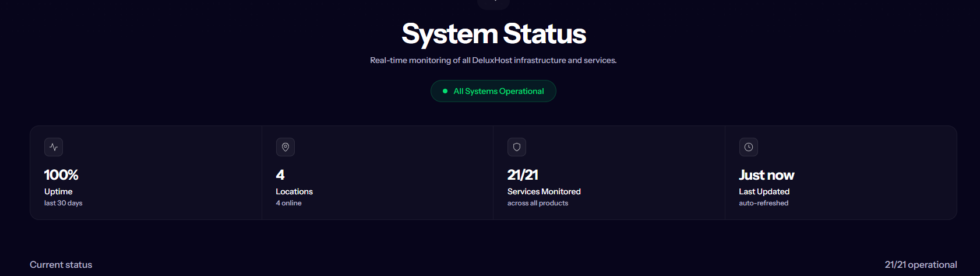
Task: Select the All Systems Operational badge
Action: pos(493,91)
